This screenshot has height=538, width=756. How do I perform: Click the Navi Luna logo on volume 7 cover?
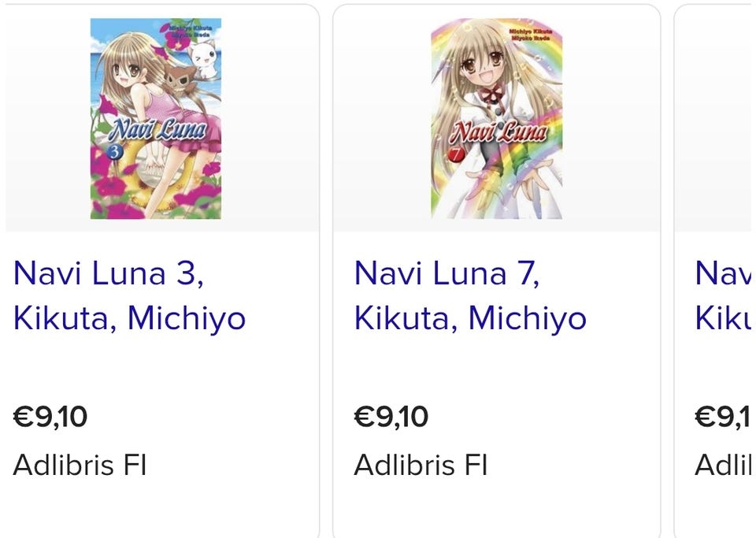click(498, 132)
